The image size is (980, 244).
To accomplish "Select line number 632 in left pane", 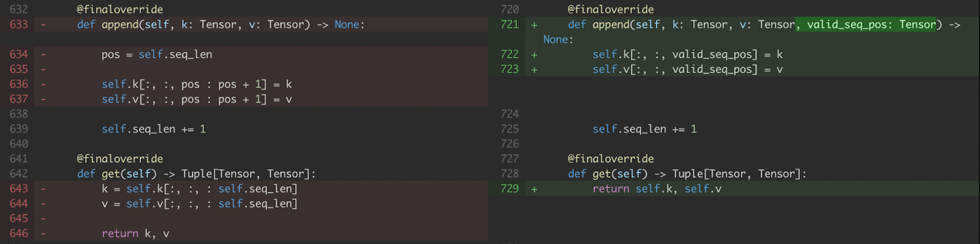I will click(x=19, y=9).
